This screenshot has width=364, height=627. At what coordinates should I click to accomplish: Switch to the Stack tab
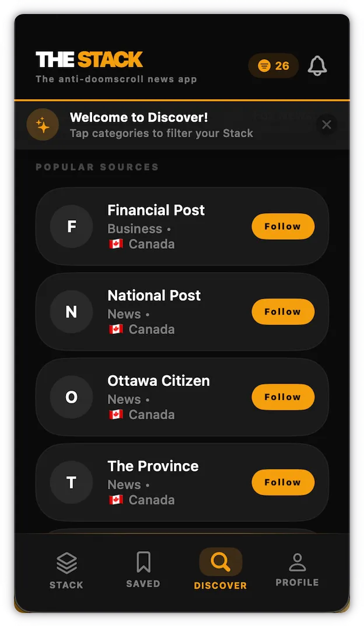(x=66, y=570)
